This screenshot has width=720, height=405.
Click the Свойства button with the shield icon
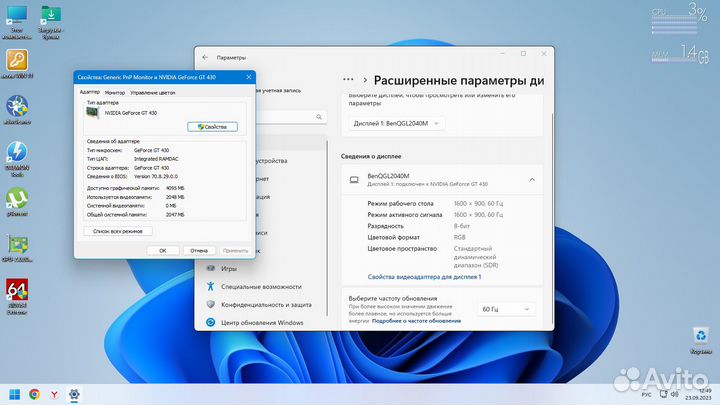[212, 127]
